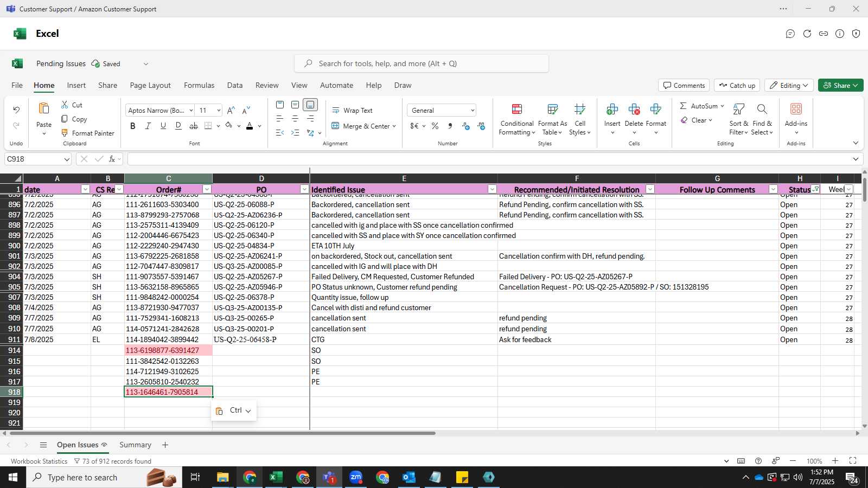Expand the Name Box dropdown arrow
The image size is (868, 488).
point(67,159)
